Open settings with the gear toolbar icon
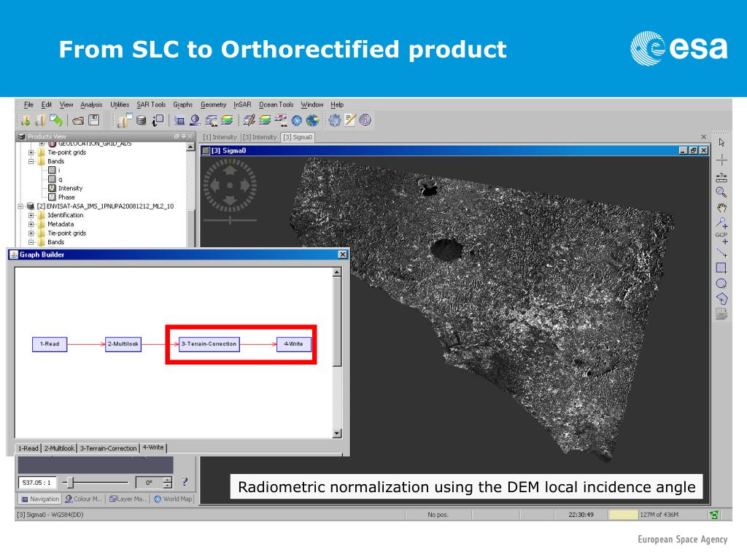 pyautogui.click(x=334, y=120)
